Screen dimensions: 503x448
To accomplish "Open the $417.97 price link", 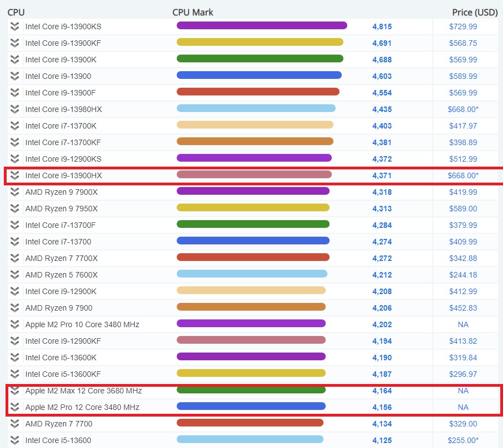I will click(x=463, y=126).
